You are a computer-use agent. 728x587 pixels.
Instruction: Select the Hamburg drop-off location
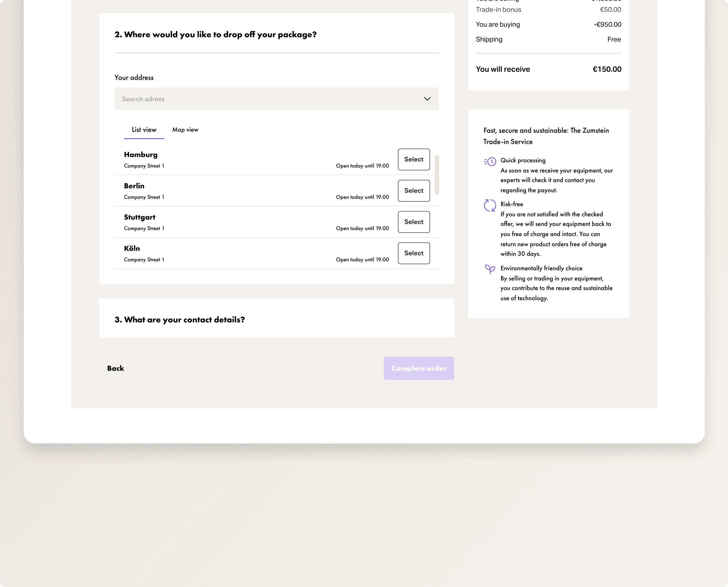click(x=414, y=159)
